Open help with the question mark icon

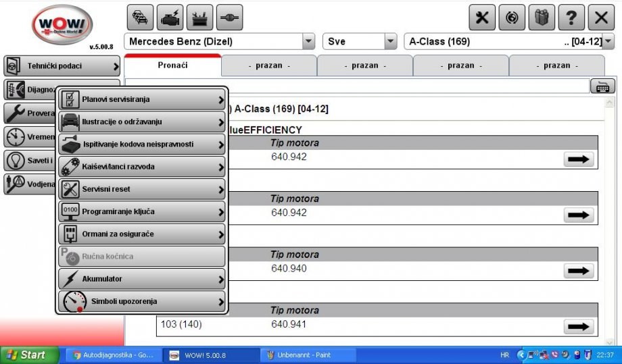pos(571,18)
